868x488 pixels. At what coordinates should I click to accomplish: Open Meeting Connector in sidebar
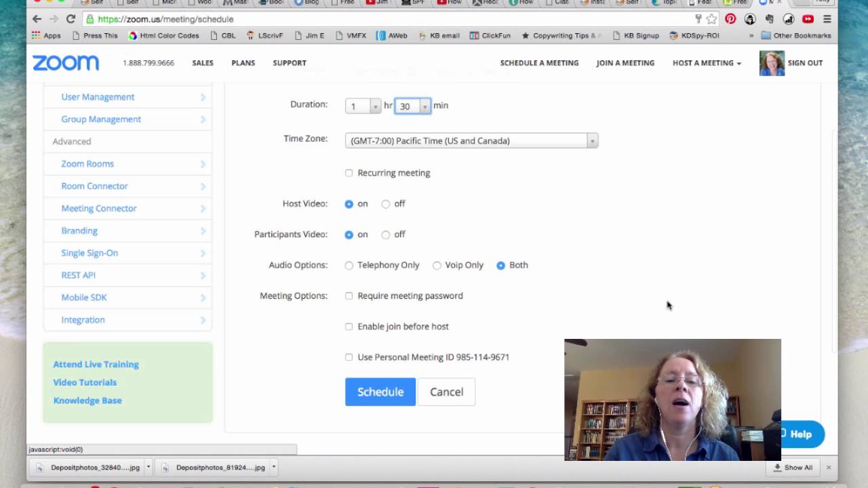point(128,209)
